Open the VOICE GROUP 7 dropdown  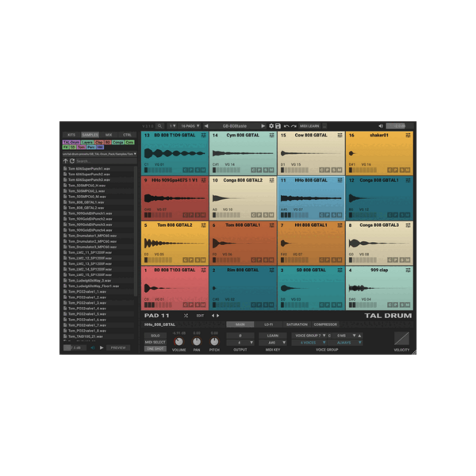(309, 336)
